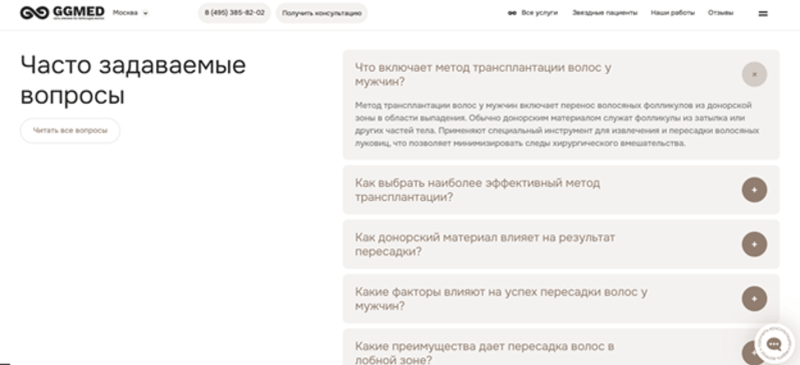Open the chat widget icon
This screenshot has width=800, height=365.
pyautogui.click(x=774, y=344)
